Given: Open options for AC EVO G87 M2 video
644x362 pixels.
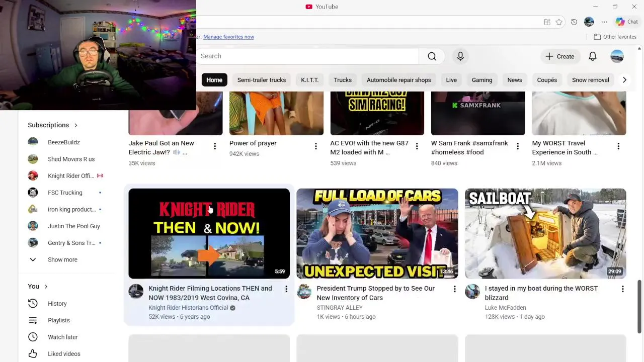Looking at the screenshot, I should point(417,146).
